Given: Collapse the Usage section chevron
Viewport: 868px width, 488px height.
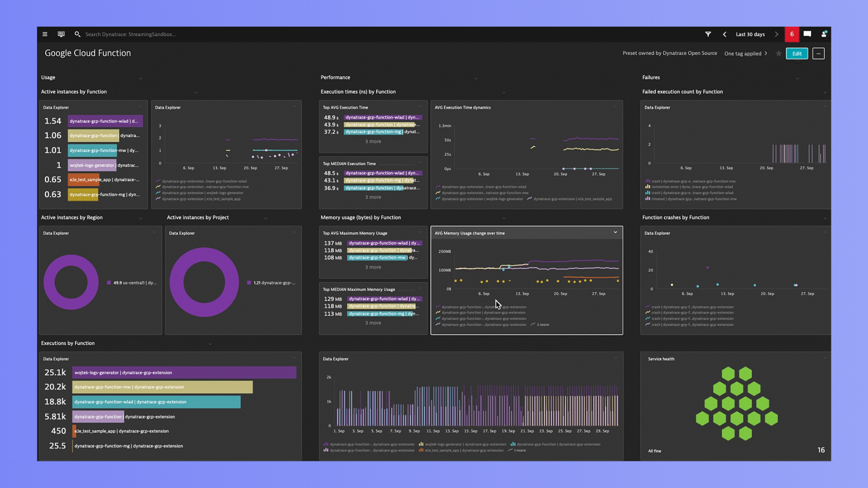Looking at the screenshot, I should 140,79.
